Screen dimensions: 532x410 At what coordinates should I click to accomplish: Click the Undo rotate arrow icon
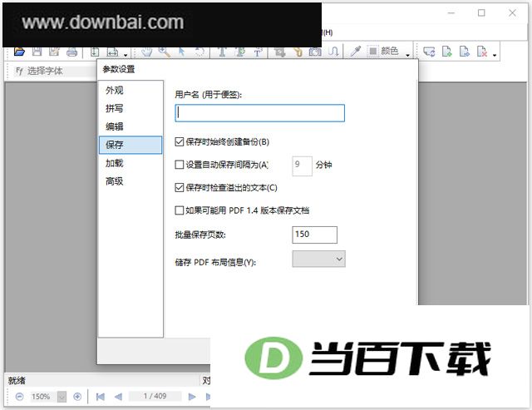199,52
